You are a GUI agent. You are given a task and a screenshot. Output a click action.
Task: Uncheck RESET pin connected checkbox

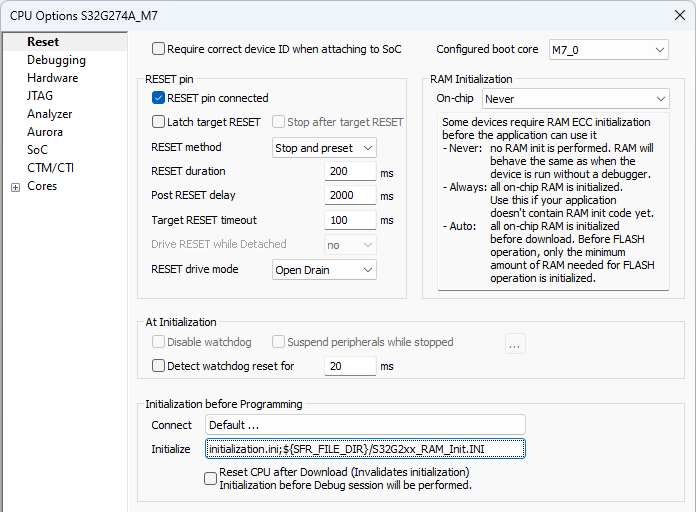(x=158, y=98)
